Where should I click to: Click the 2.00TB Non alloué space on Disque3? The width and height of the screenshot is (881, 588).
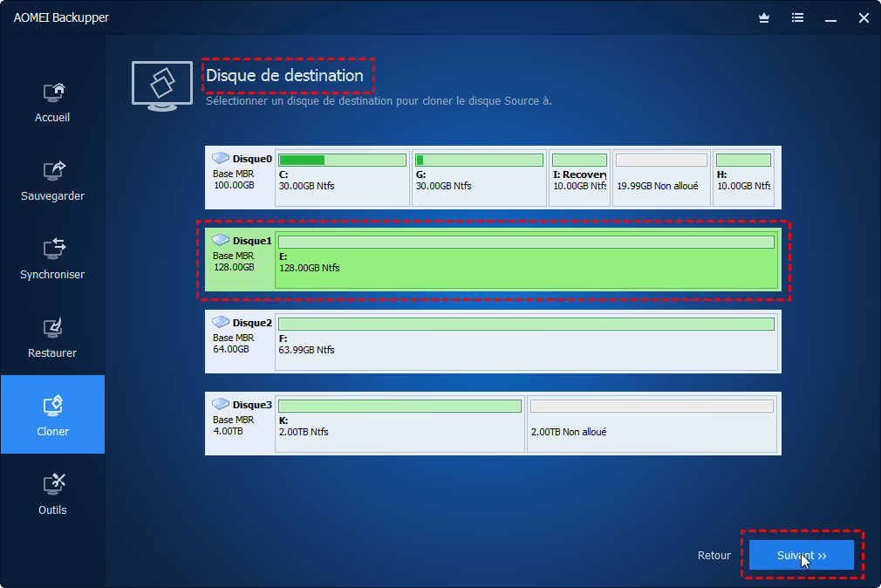[x=652, y=424]
